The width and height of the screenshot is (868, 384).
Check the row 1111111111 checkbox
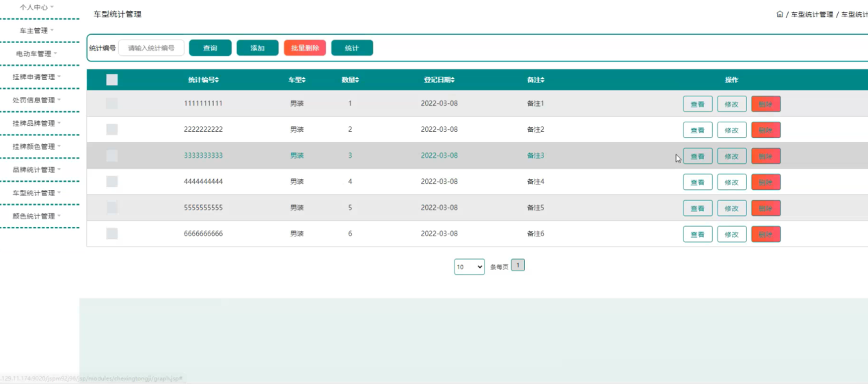(112, 103)
